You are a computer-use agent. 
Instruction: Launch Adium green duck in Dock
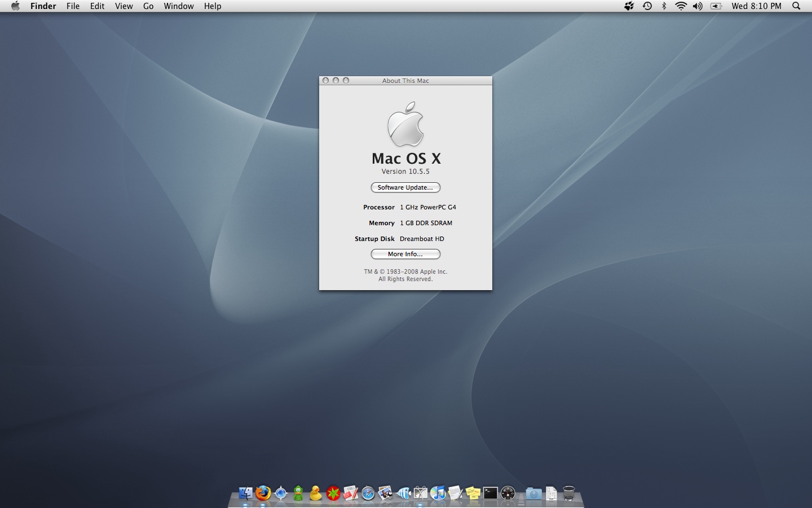click(x=298, y=493)
